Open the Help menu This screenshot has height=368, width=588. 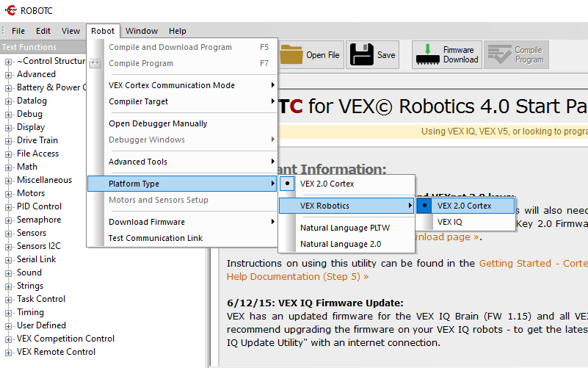pyautogui.click(x=178, y=31)
